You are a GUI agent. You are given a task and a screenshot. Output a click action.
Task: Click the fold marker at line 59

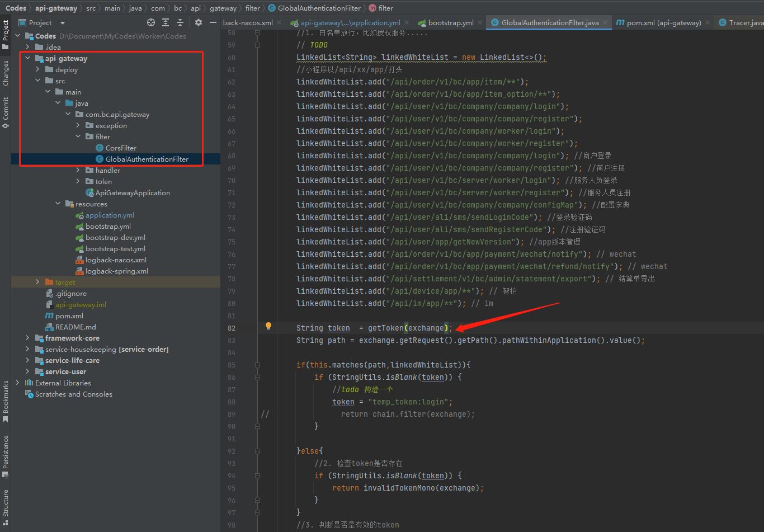tap(258, 45)
